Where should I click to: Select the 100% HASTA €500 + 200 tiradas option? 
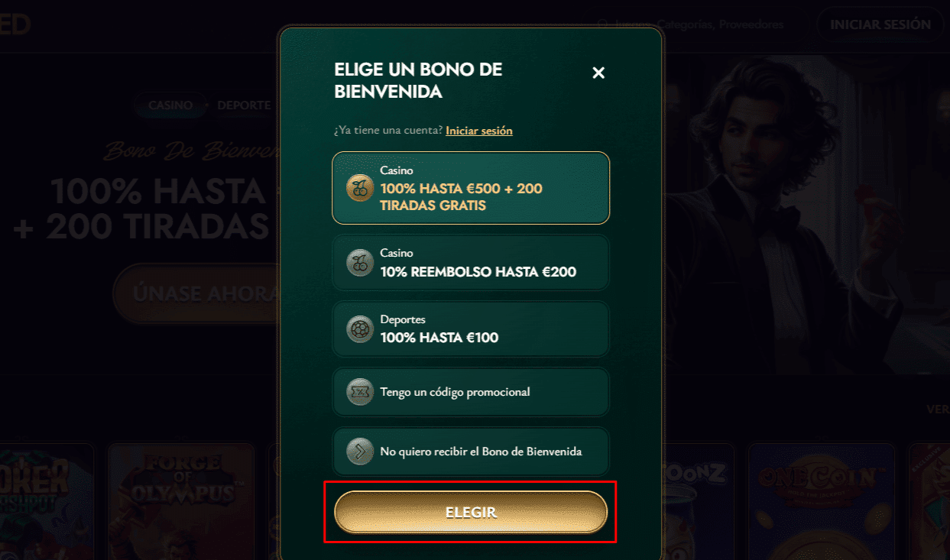click(471, 188)
